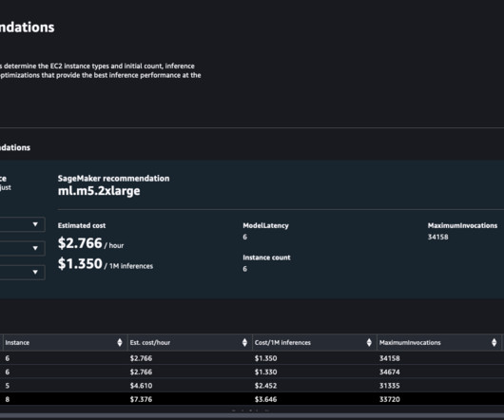Screen dimensions: 504x420
Task: Open the top dropdown beside Estimated cost
Action: tap(23, 224)
